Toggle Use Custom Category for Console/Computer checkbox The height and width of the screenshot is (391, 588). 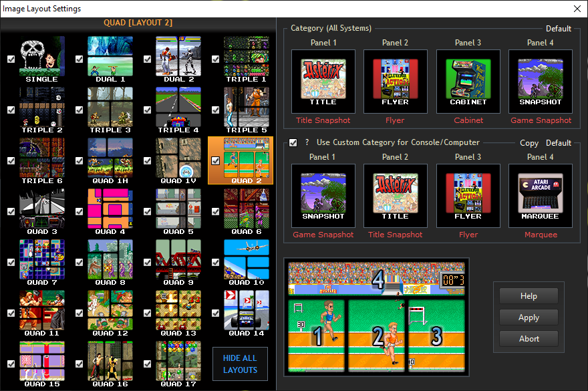tap(293, 142)
